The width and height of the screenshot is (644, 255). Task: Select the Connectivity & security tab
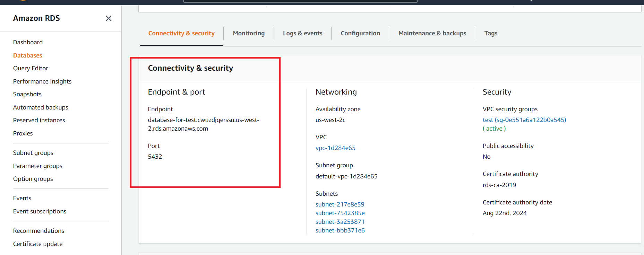pos(181,33)
